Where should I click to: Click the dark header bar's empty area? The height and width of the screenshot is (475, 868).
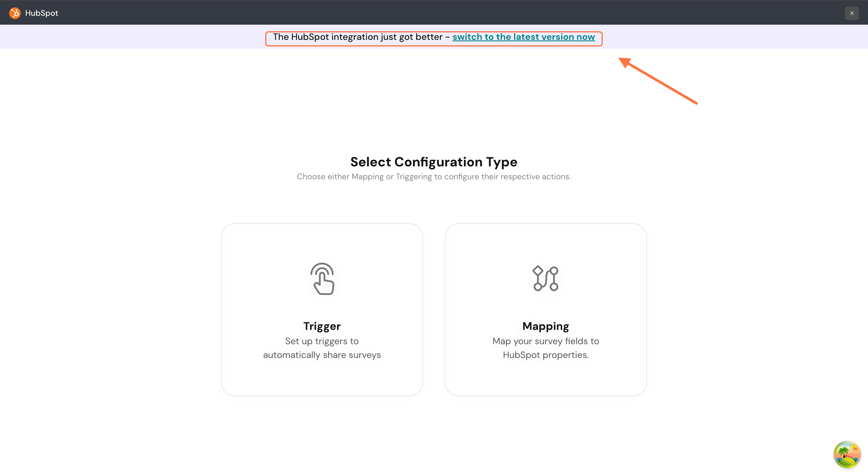438,12
